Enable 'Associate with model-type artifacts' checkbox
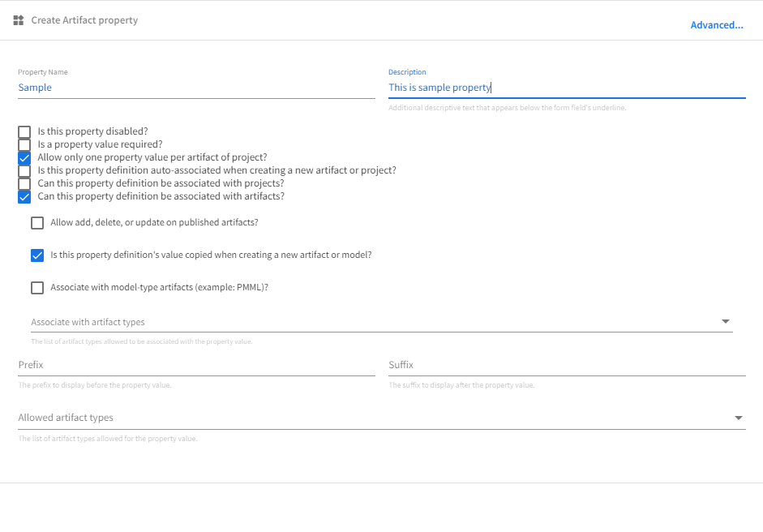The height and width of the screenshot is (532, 763). (37, 288)
